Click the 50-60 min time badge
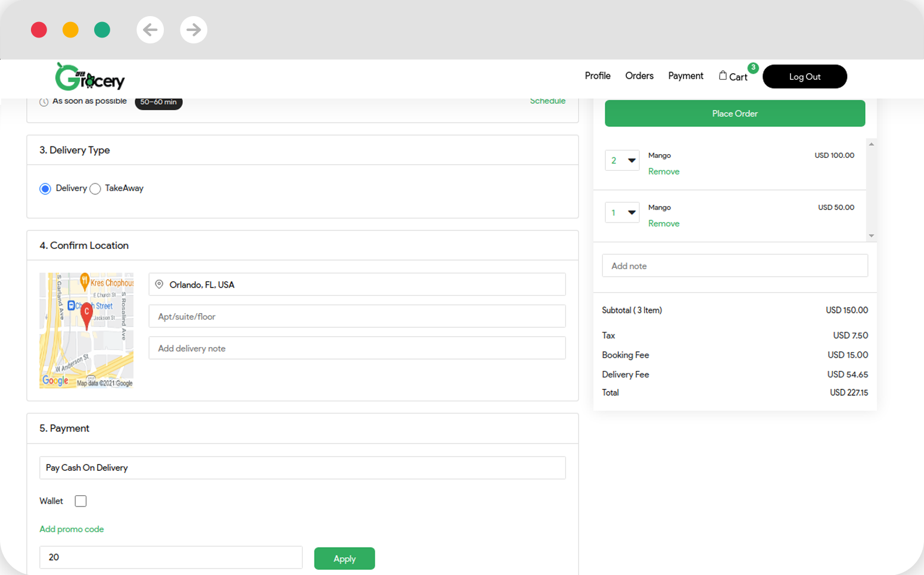Viewport: 924px width, 575px height. [x=158, y=102]
